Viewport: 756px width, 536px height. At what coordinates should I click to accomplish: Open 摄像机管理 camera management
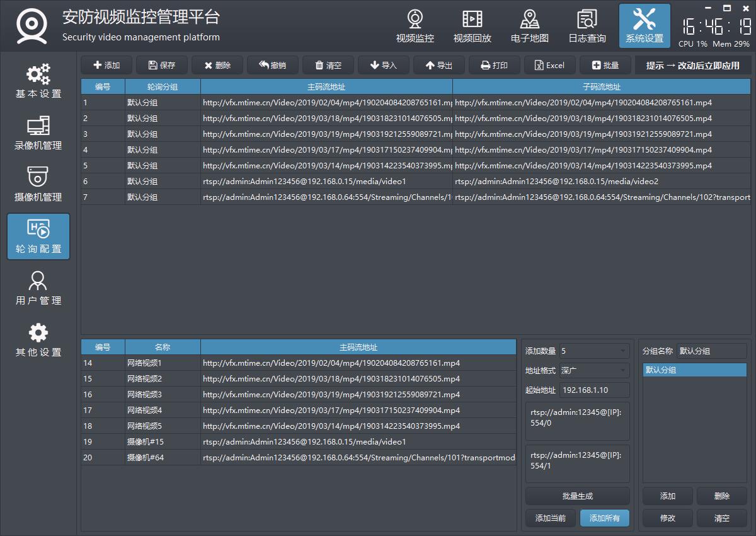[x=38, y=185]
